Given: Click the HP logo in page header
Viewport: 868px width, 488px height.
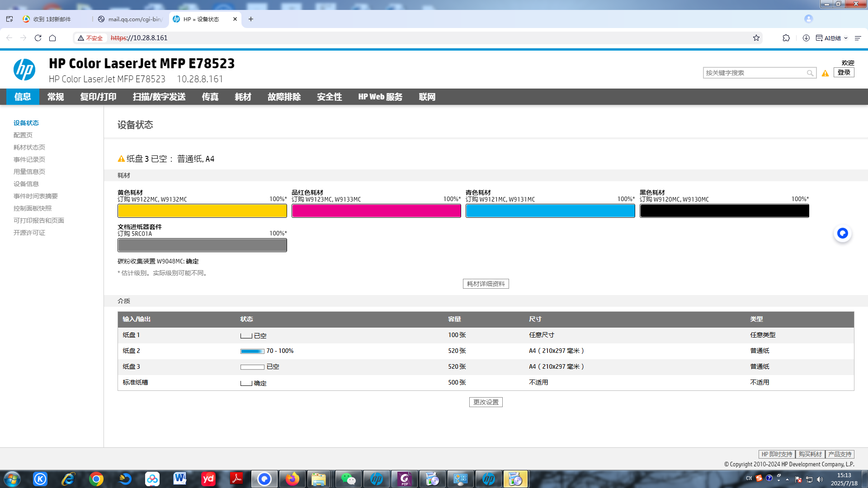Looking at the screenshot, I should click(24, 70).
